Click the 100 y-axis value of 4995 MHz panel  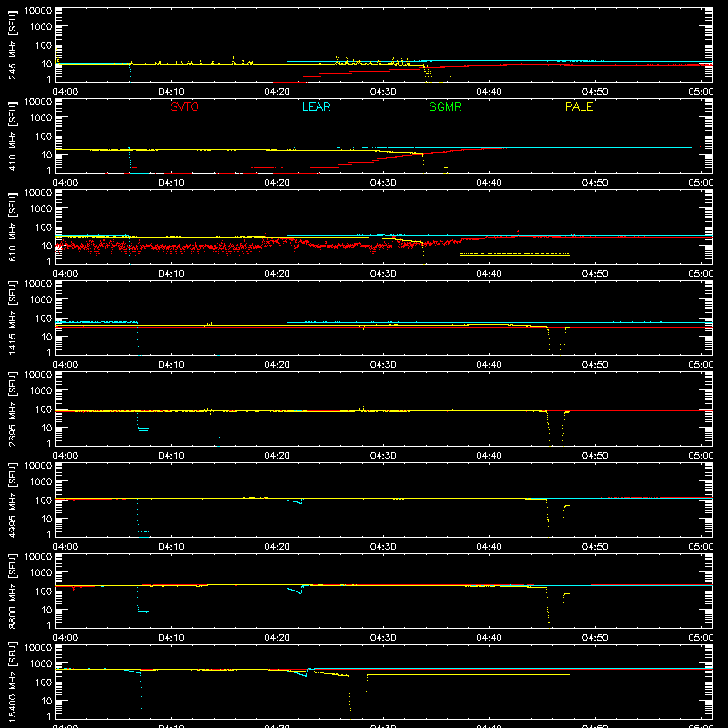[x=44, y=500]
